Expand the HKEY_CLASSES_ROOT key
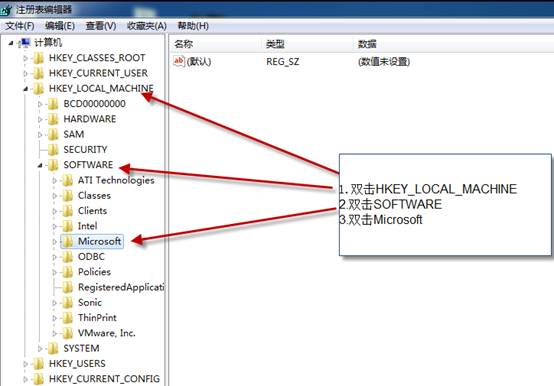 [x=25, y=58]
